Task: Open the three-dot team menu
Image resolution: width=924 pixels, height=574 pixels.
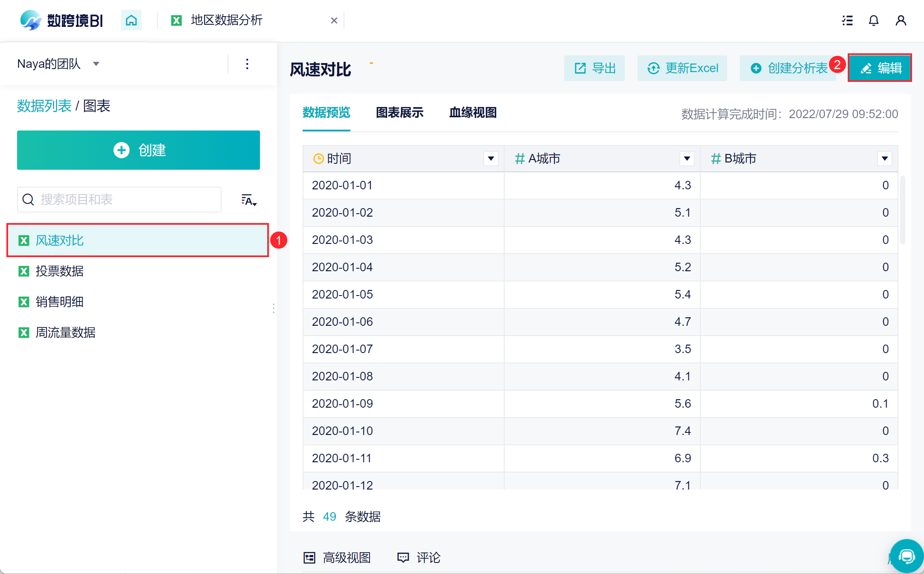Action: (x=247, y=64)
